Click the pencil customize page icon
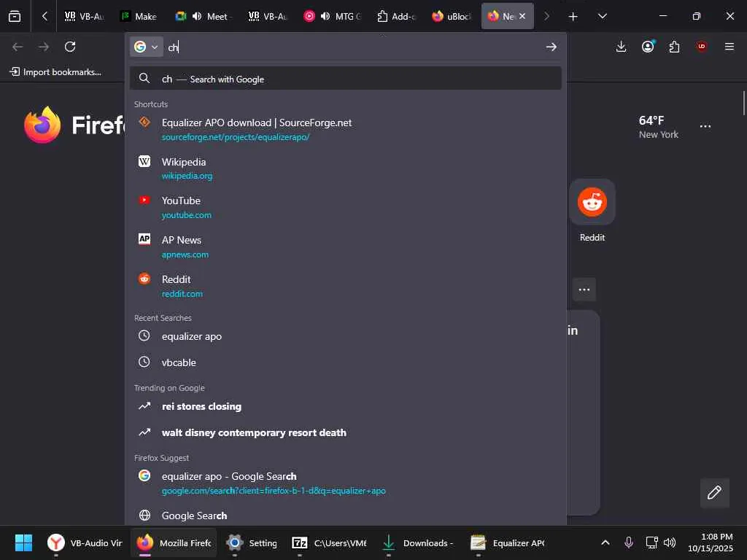Viewport: 747px width, 560px height. click(x=714, y=492)
